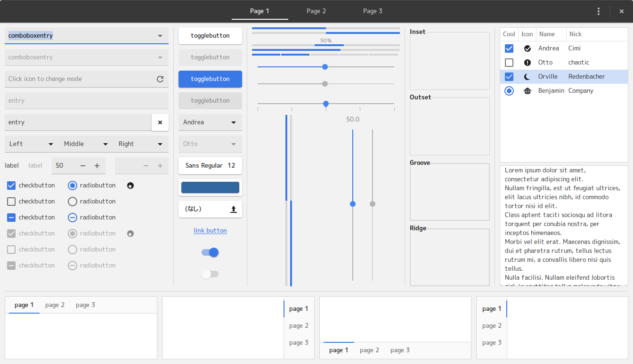Click the slider handle above tick marks
Viewport: 633px width, 364px height.
click(x=326, y=104)
